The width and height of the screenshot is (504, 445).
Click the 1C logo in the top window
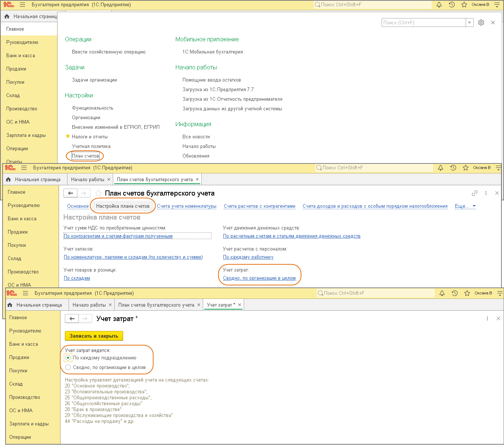tap(8, 5)
